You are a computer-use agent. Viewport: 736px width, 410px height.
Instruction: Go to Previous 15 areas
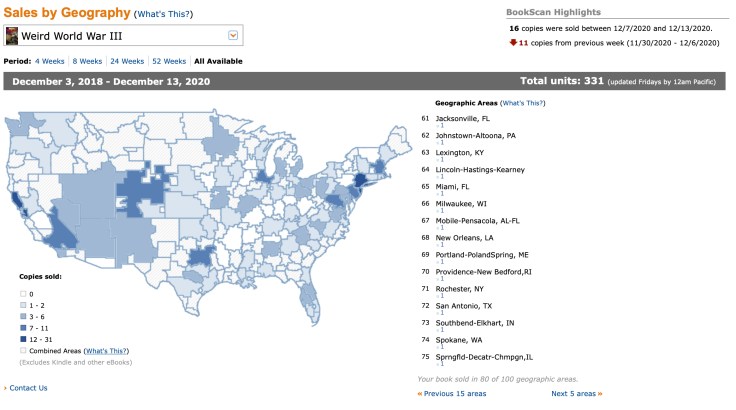click(452, 394)
